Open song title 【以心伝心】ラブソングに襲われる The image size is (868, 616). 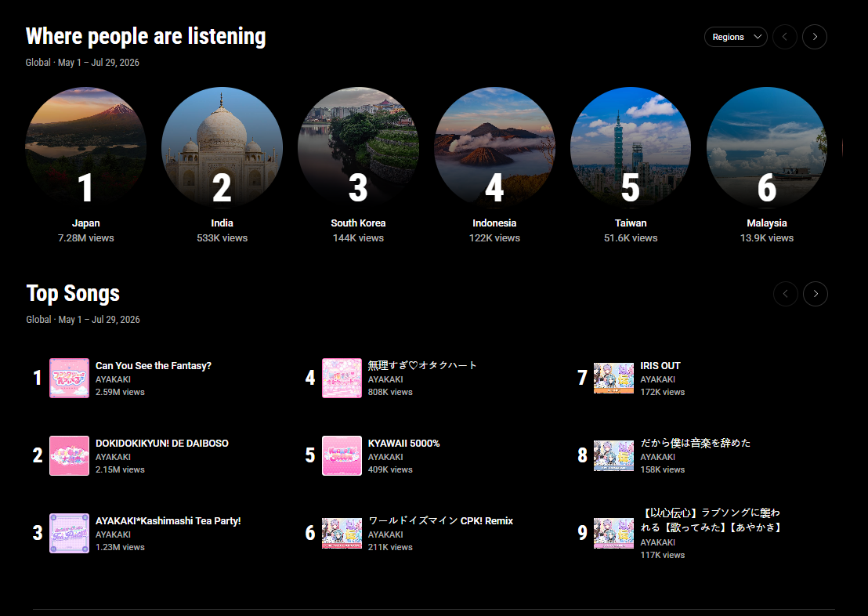(x=711, y=520)
